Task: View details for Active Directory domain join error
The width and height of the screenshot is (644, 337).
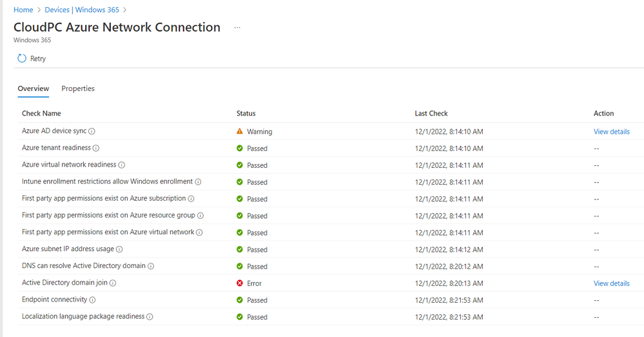Action: tap(611, 283)
